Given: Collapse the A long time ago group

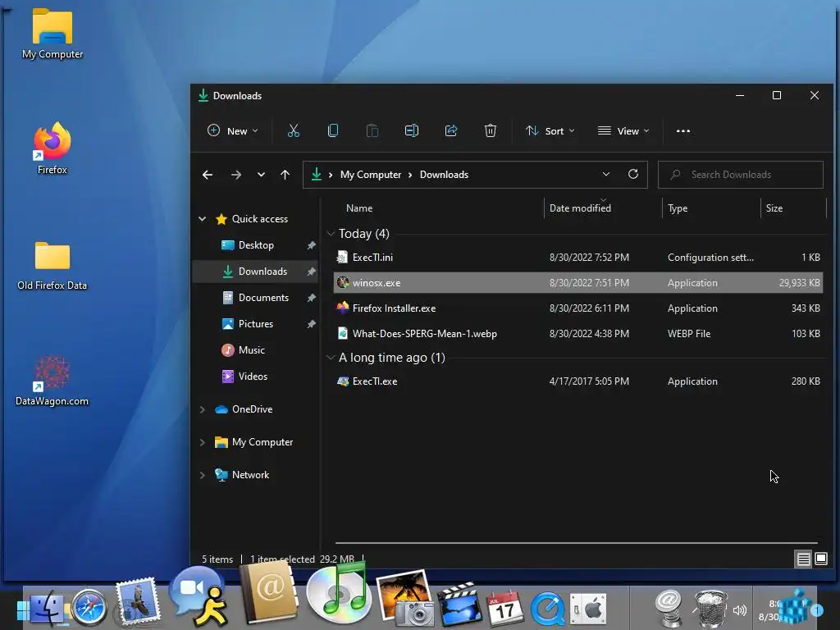Looking at the screenshot, I should (331, 358).
